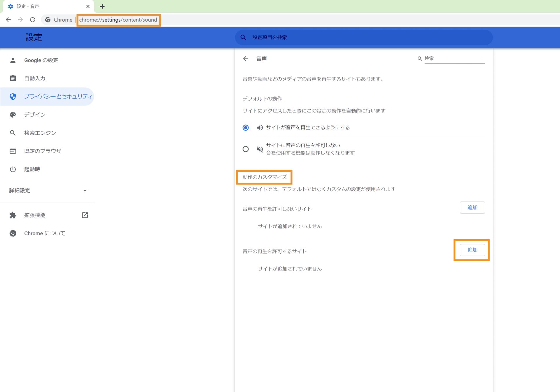Viewport: 560px width, 392px height.
Task: Open Chrome について page
Action: tap(44, 233)
